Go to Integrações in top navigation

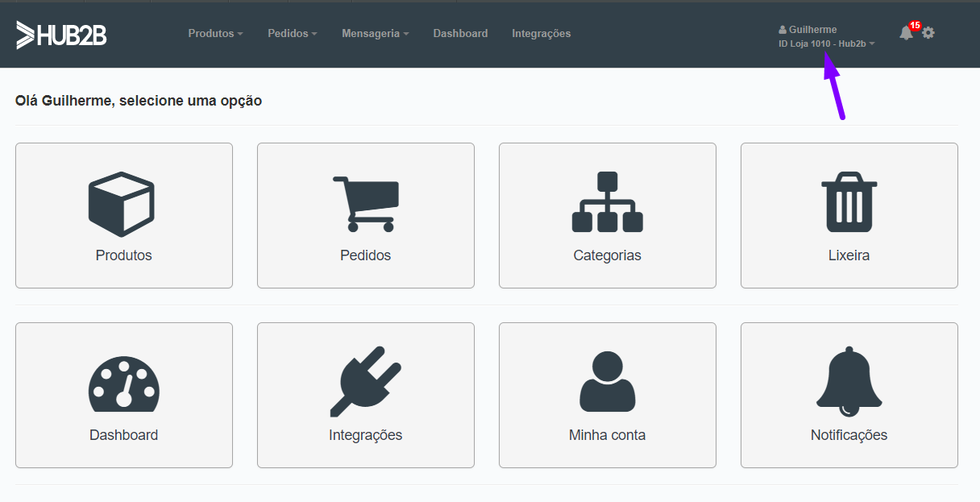click(x=541, y=34)
